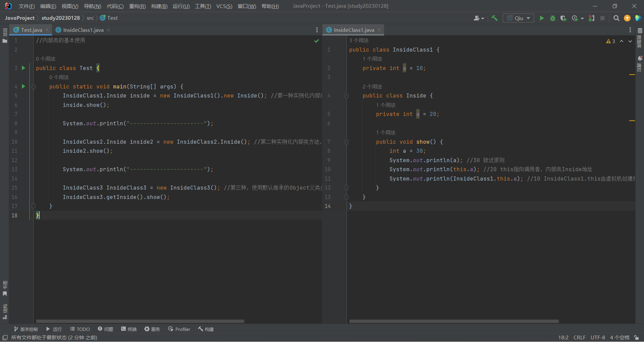The height and width of the screenshot is (342, 644).
Task: Switch to InsideClass1.java tab in left editor
Action: 83,30
